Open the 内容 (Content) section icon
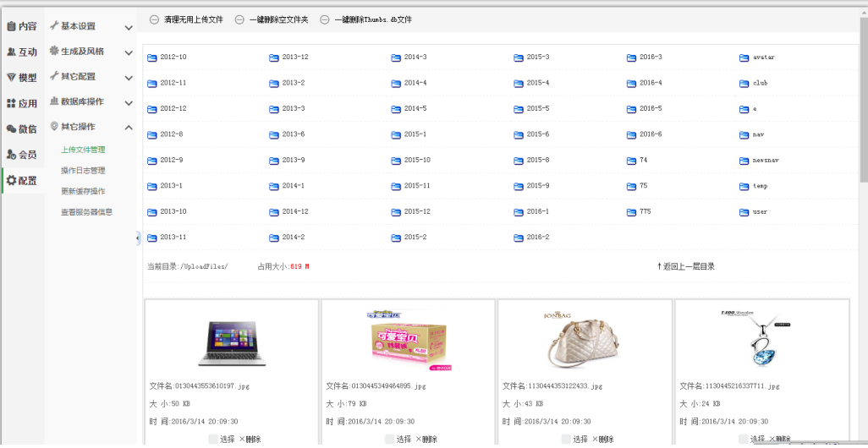The height and width of the screenshot is (448, 868). coord(11,26)
